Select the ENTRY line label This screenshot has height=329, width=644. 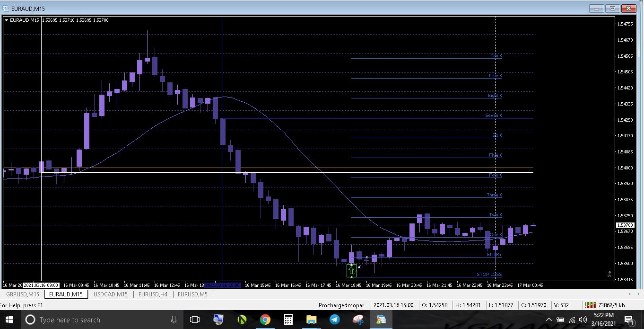[x=494, y=255]
